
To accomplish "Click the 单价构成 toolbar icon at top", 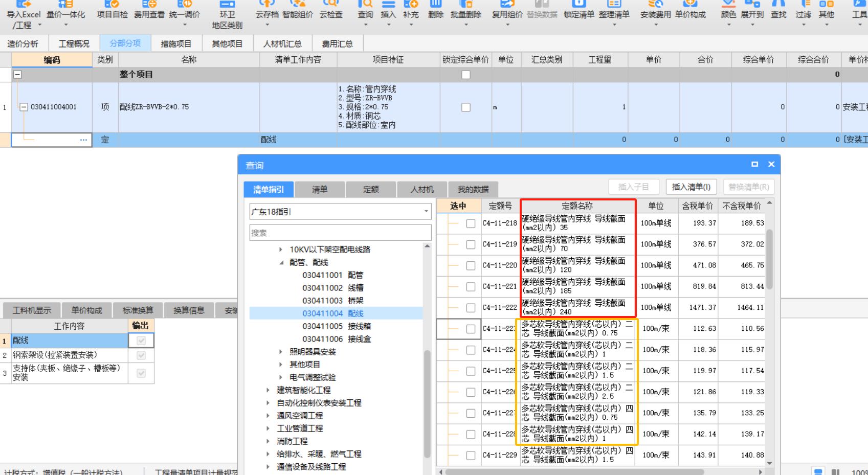I will tap(690, 10).
